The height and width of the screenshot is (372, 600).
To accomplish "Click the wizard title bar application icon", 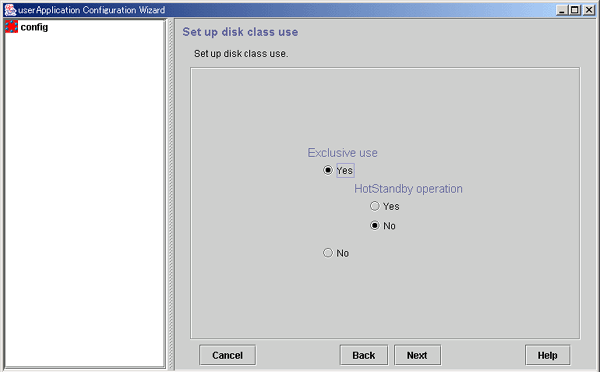I will point(10,10).
